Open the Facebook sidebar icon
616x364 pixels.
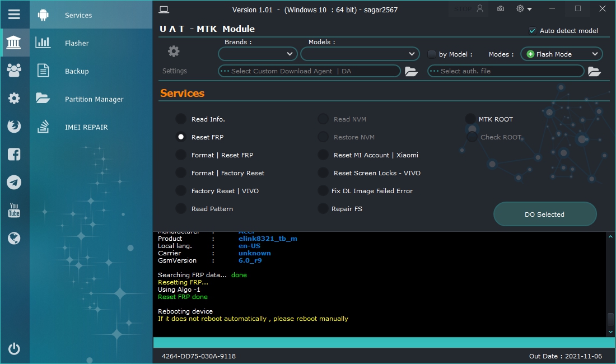[x=14, y=155]
